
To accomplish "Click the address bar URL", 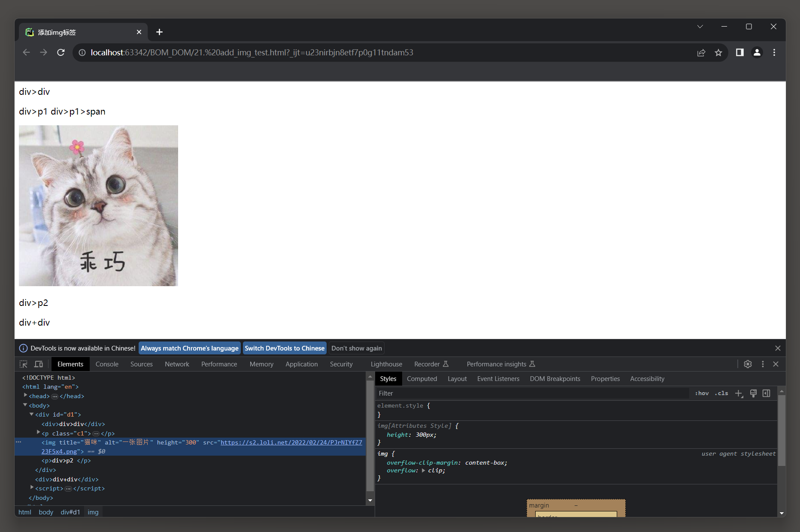I will [252, 52].
